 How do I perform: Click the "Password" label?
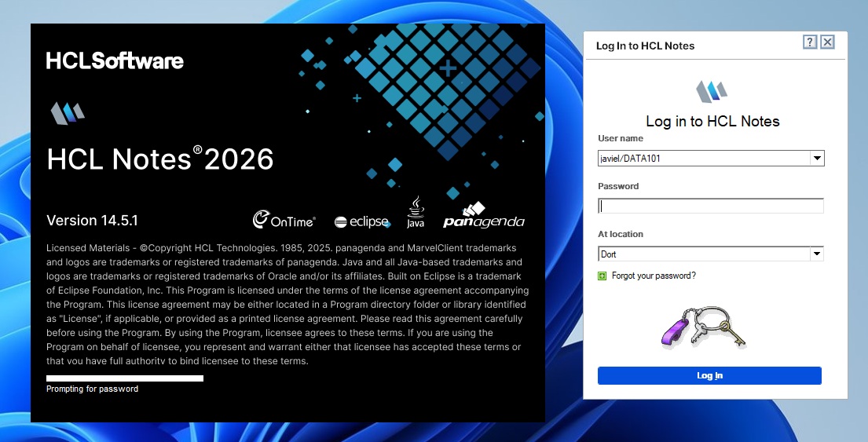618,186
